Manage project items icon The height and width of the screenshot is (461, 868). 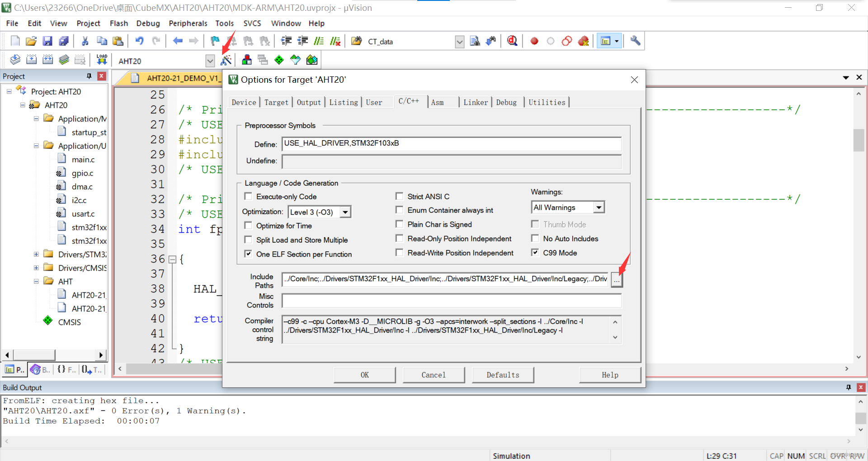[247, 60]
